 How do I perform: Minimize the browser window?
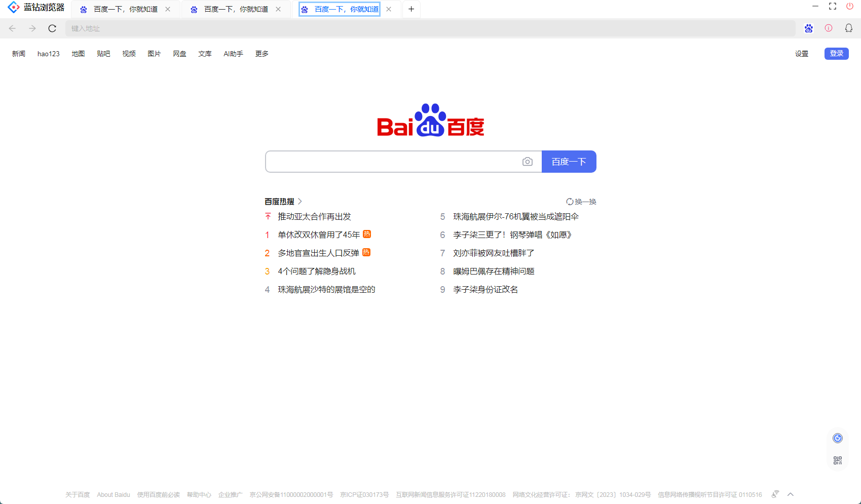(x=815, y=7)
